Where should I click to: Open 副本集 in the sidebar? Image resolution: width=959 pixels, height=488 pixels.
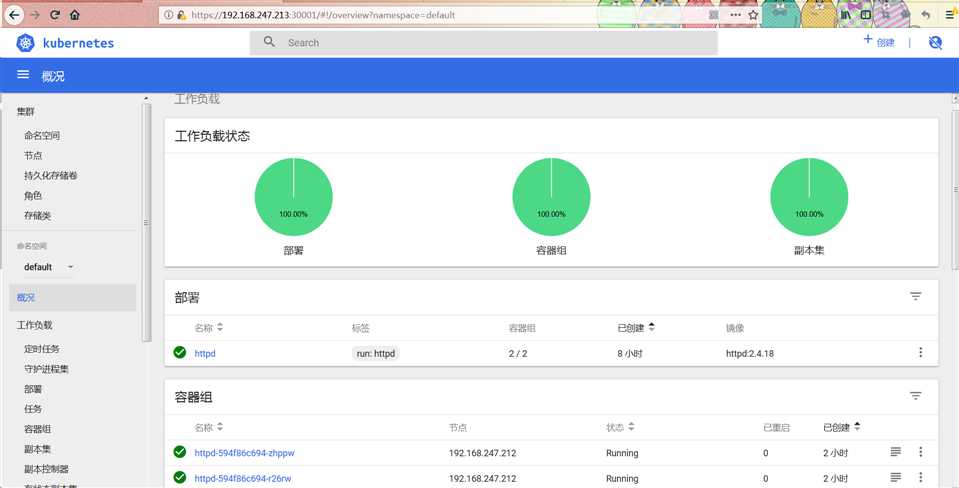(37, 449)
